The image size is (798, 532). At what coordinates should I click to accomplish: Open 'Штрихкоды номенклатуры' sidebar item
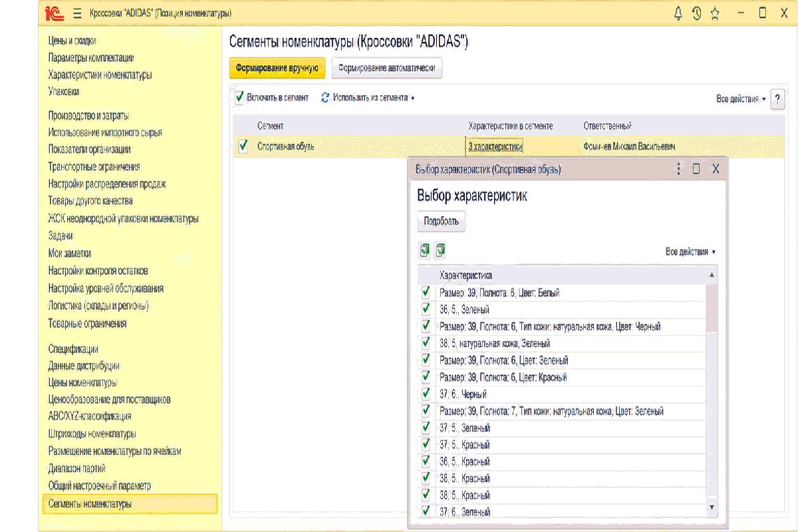pyautogui.click(x=92, y=434)
